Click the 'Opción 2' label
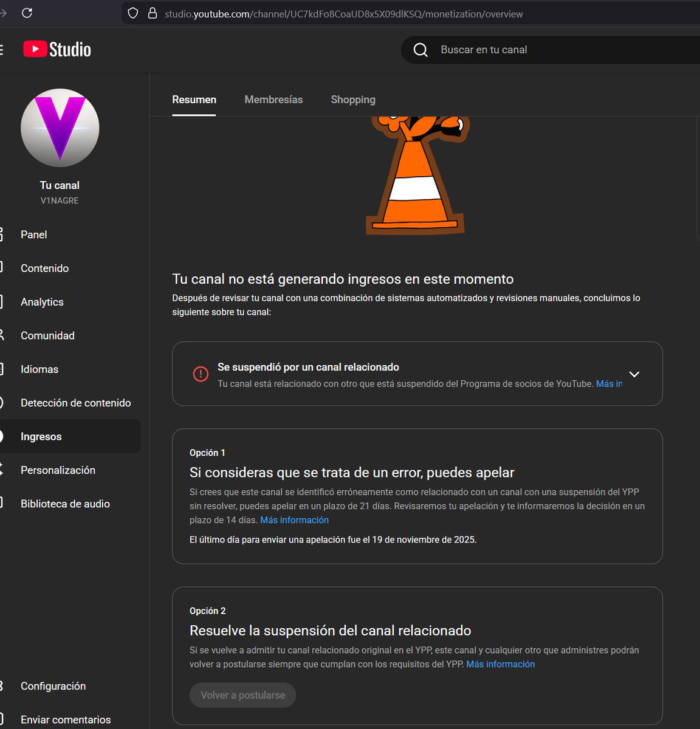 point(207,611)
